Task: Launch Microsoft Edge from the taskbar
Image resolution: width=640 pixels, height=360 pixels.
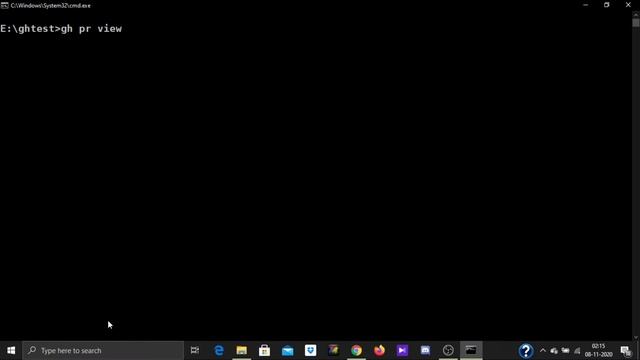Action: click(x=219, y=350)
